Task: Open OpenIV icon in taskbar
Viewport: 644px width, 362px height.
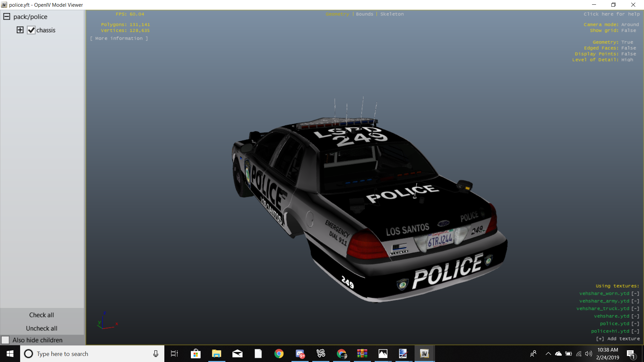Action: coord(424,354)
